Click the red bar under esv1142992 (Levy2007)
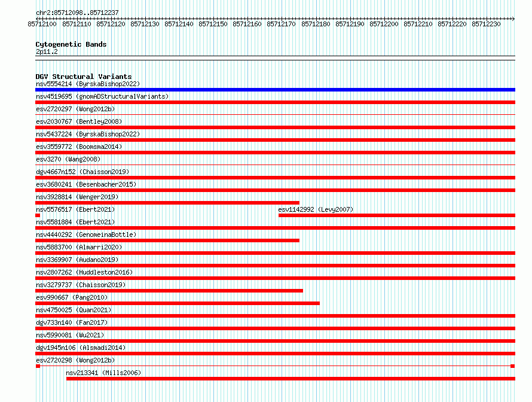Image resolution: width=532 pixels, height=402 pixels. 397,215
